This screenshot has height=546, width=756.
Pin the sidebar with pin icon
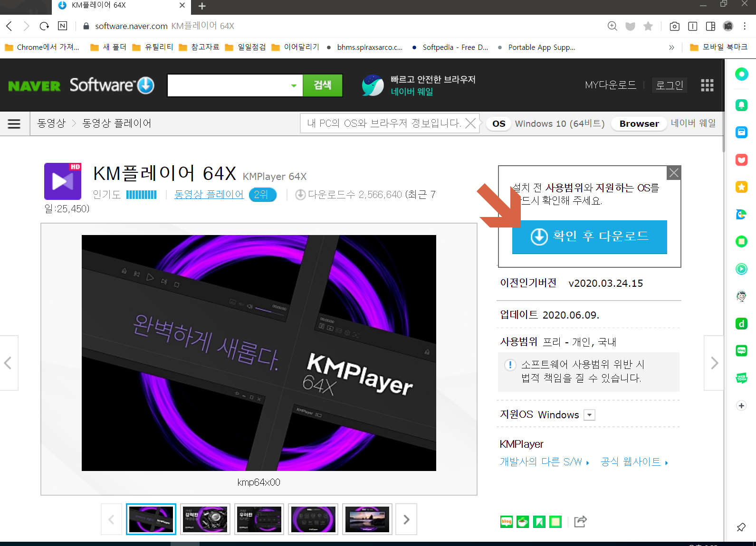[x=741, y=527]
